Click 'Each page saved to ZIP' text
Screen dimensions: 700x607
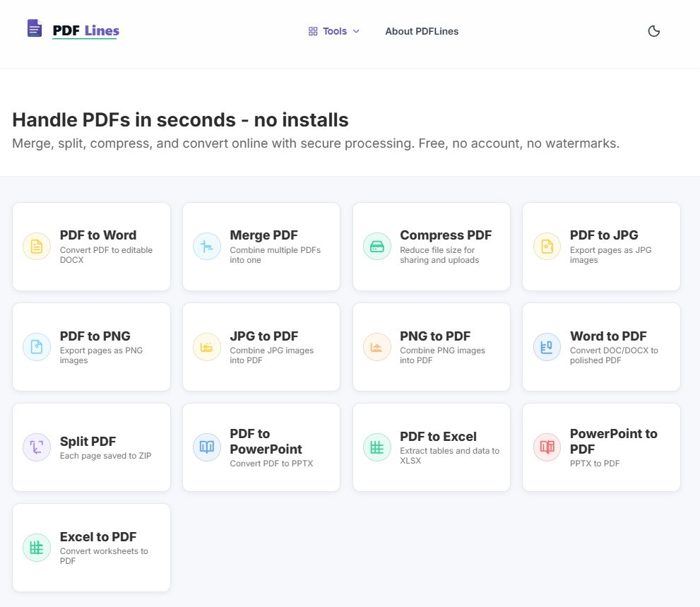tap(105, 456)
